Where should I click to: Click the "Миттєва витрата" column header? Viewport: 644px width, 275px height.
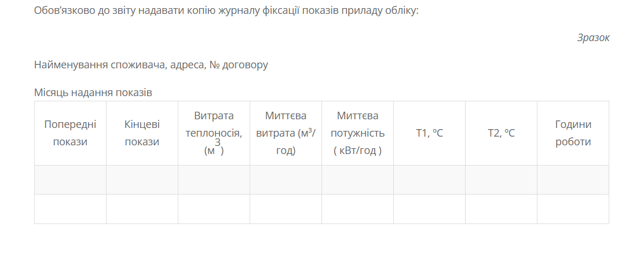tap(286, 133)
